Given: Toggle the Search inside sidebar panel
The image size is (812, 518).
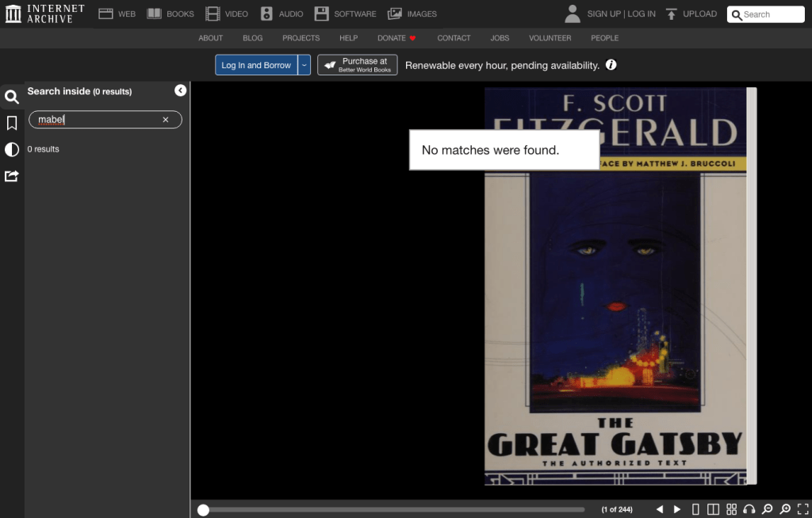Looking at the screenshot, I should click(x=11, y=96).
